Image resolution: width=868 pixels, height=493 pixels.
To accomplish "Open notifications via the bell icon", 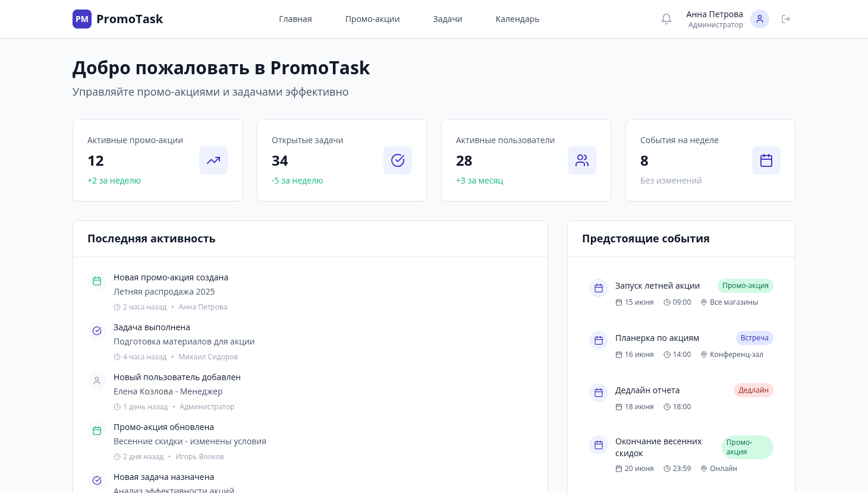I will 666,19.
